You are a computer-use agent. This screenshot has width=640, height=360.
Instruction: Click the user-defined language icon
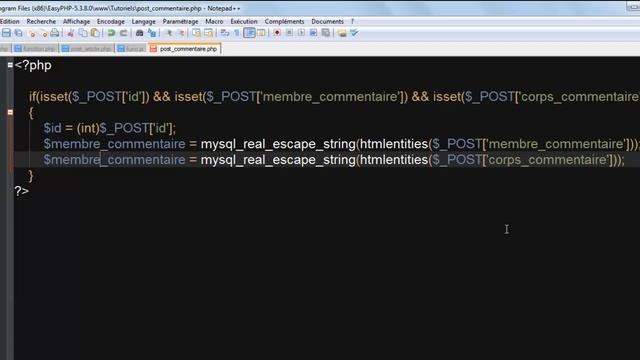click(261, 33)
